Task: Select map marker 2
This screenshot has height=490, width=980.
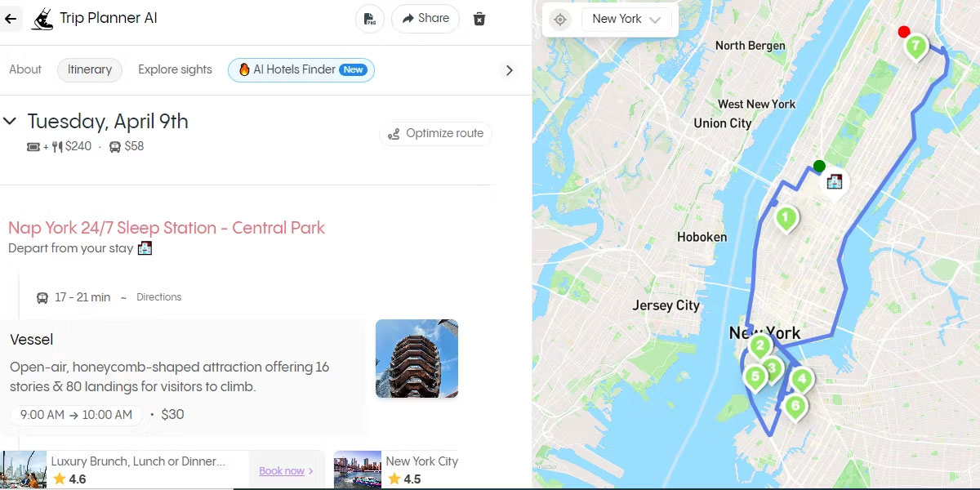Action: point(759,346)
